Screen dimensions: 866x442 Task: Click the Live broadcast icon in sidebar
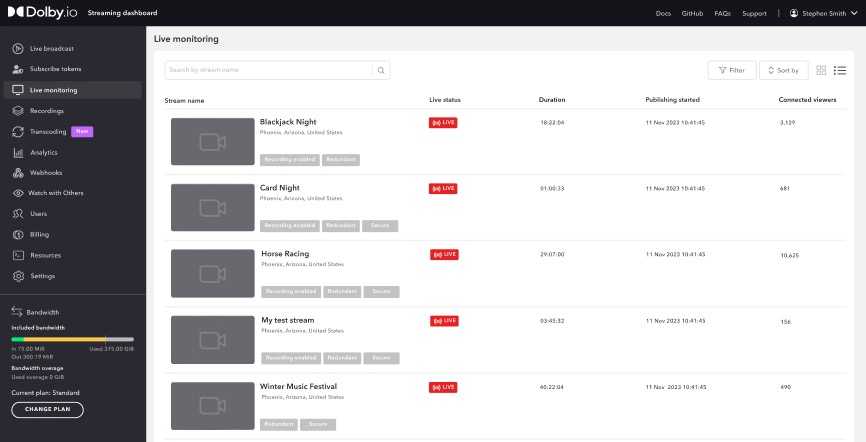[x=18, y=48]
